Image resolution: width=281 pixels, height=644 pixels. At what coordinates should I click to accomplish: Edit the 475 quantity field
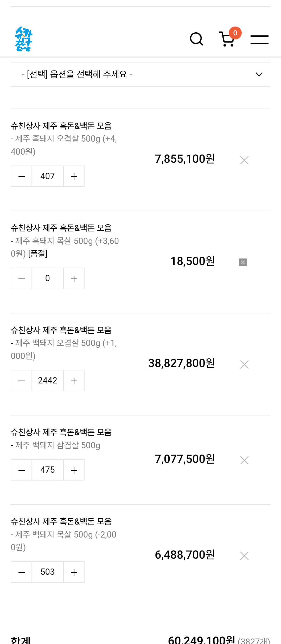[x=48, y=470]
